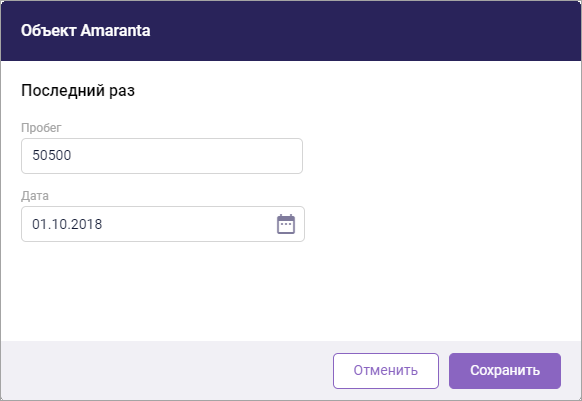Viewport: 582px width, 401px height.
Task: Click the Отменить button
Action: click(x=386, y=371)
